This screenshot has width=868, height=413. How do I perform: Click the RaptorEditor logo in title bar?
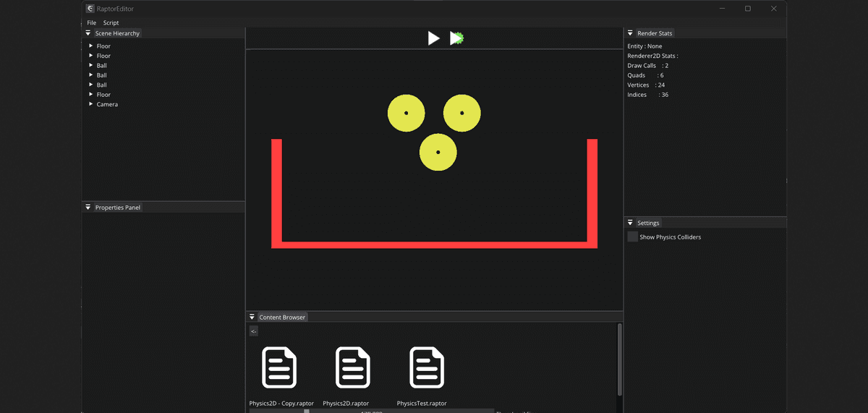click(x=89, y=9)
